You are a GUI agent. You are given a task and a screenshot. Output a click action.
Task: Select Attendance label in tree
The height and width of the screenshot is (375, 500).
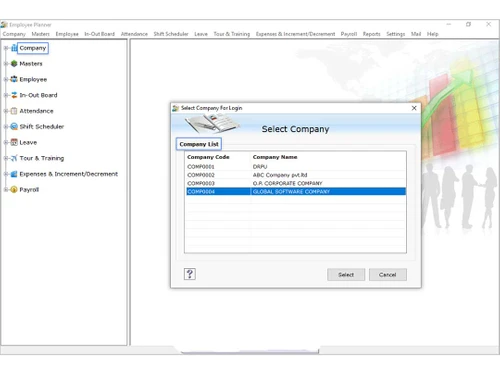point(36,111)
